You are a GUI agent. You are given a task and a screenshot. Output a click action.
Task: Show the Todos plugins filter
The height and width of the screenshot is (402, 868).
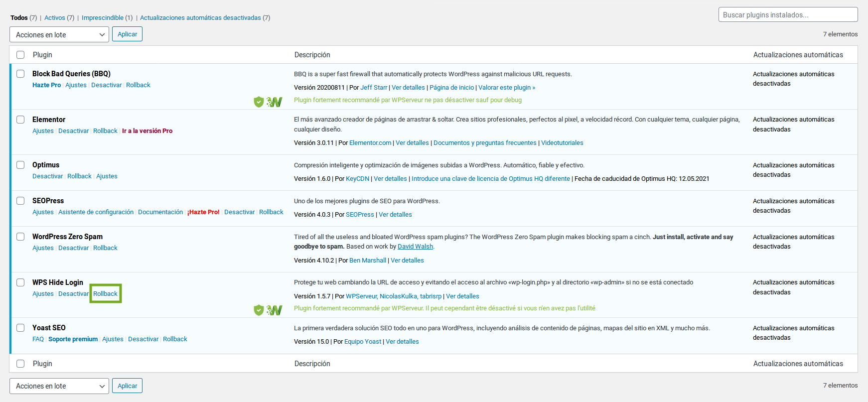19,17
